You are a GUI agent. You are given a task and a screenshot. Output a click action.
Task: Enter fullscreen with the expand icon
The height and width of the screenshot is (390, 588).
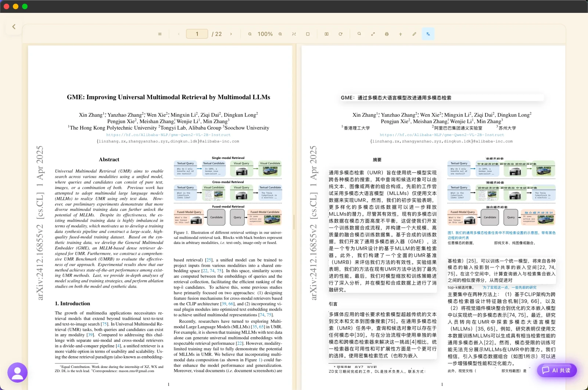coord(373,34)
